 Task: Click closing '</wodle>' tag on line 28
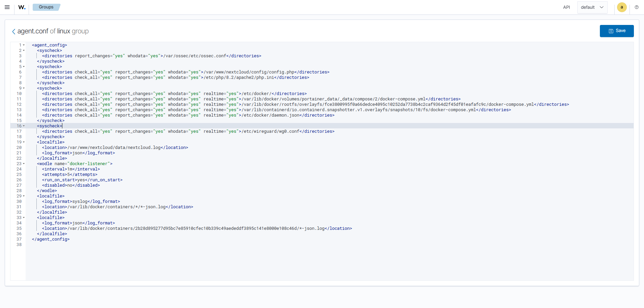[47, 191]
